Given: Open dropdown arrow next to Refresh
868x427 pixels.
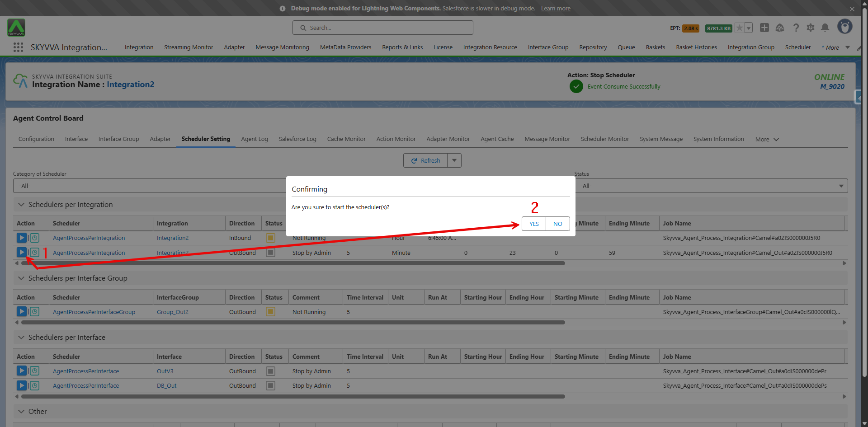Looking at the screenshot, I should pyautogui.click(x=454, y=160).
